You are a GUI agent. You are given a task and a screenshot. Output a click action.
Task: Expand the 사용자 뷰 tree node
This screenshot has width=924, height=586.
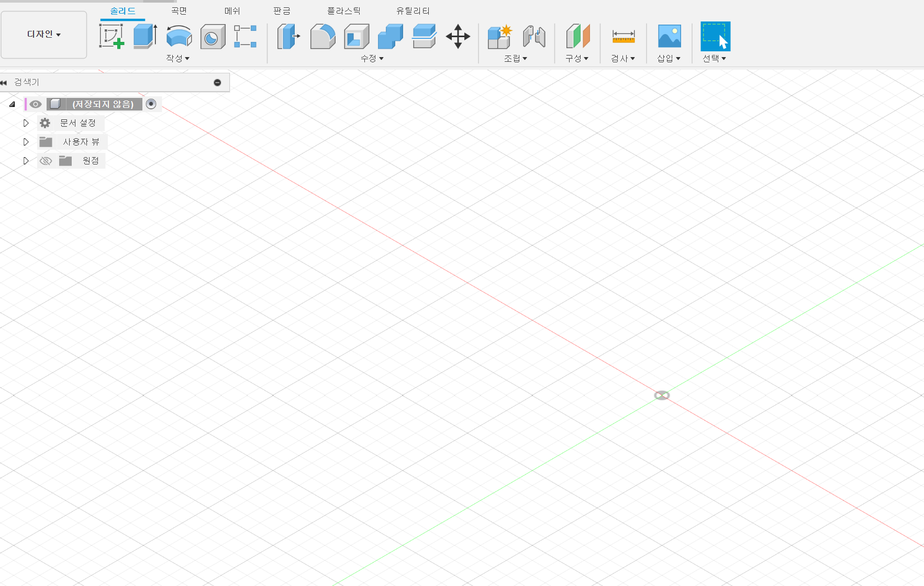[26, 142]
